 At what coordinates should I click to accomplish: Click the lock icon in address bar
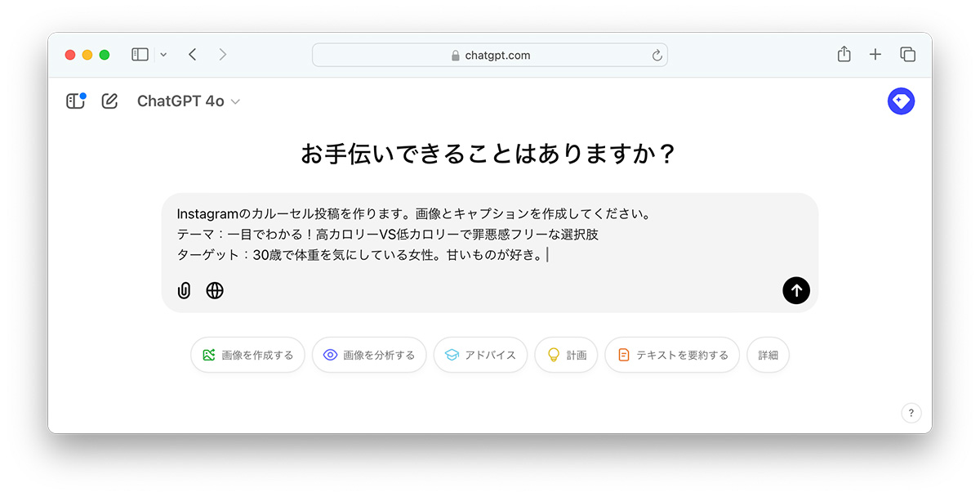(x=456, y=56)
